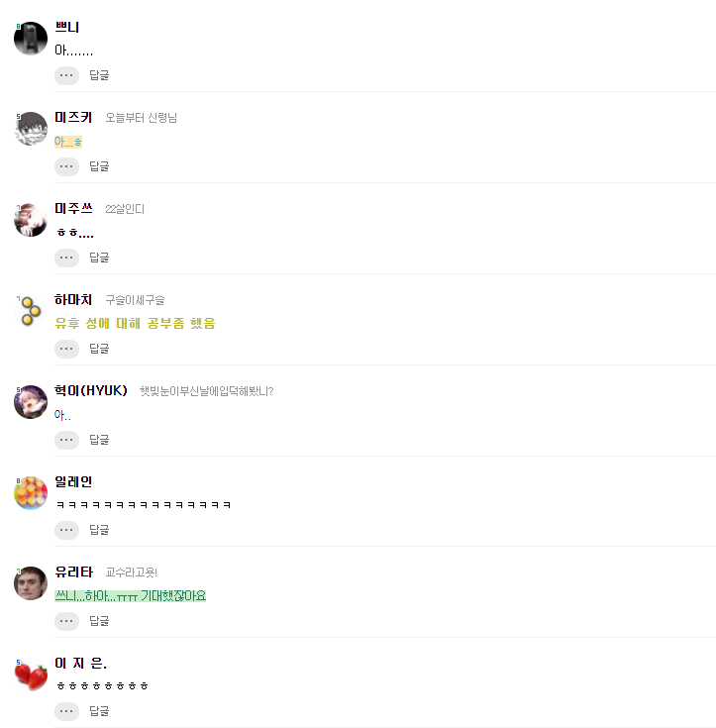Open the strawberry avatar of 이 지 은.
The height and width of the screenshot is (728, 716).
point(31,675)
